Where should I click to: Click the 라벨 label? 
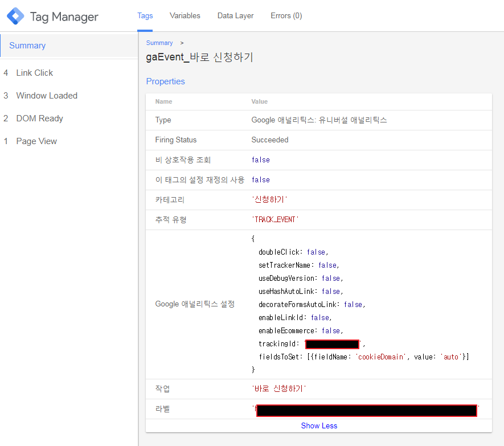coord(162,409)
